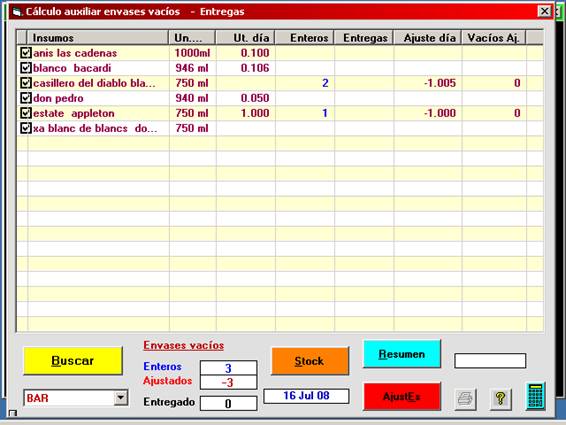The height and width of the screenshot is (425, 566).
Task: Click the red AjustEs button
Action: click(402, 396)
